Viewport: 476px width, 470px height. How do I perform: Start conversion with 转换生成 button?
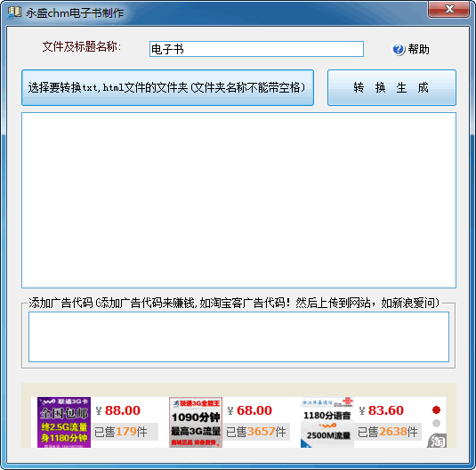pos(391,88)
